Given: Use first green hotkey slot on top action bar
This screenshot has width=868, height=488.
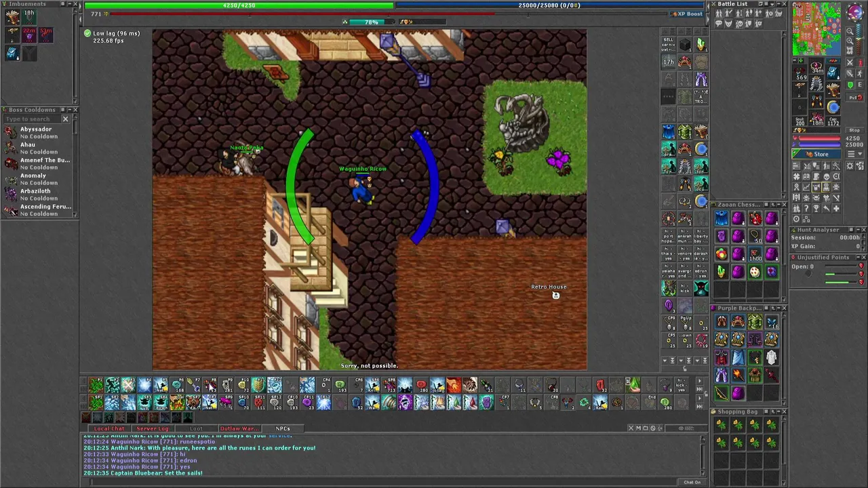Looking at the screenshot, I should click(96, 385).
